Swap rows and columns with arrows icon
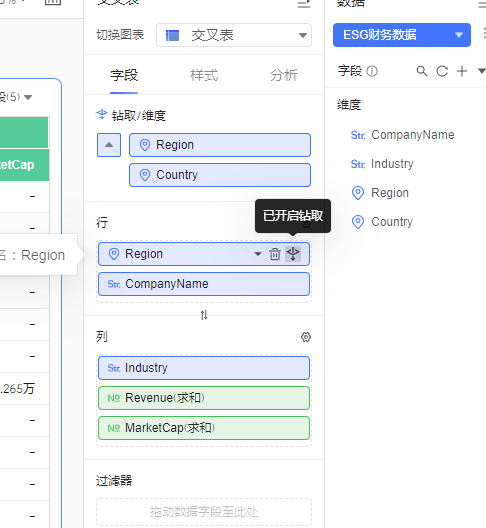486x528 pixels. click(x=204, y=315)
